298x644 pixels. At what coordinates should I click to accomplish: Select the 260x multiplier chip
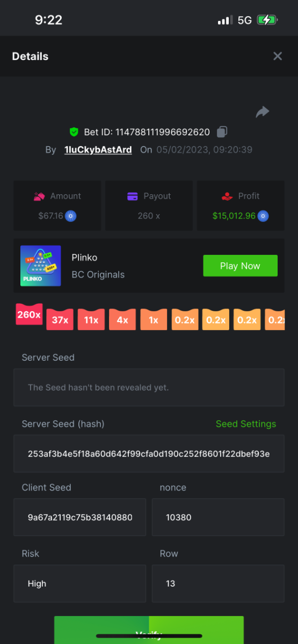pyautogui.click(x=29, y=315)
